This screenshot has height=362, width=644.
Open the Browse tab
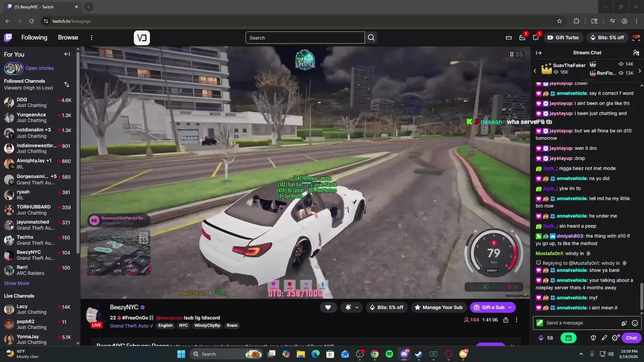(x=68, y=38)
